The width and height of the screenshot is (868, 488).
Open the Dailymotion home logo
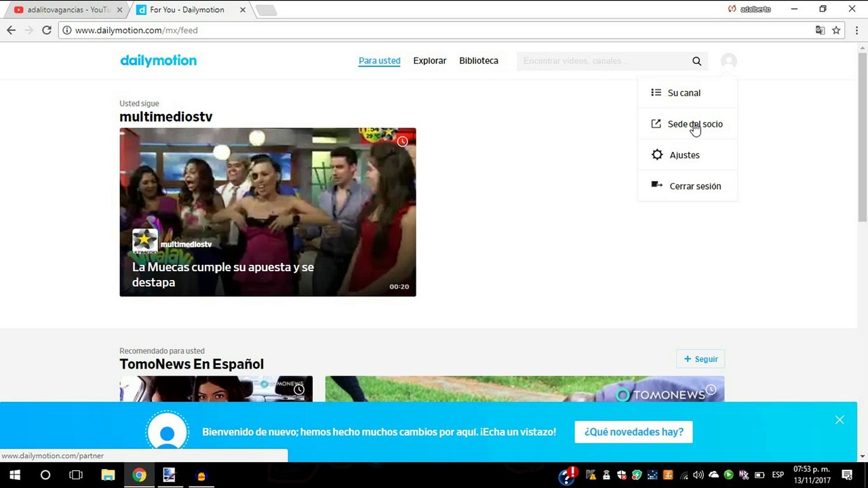point(158,60)
